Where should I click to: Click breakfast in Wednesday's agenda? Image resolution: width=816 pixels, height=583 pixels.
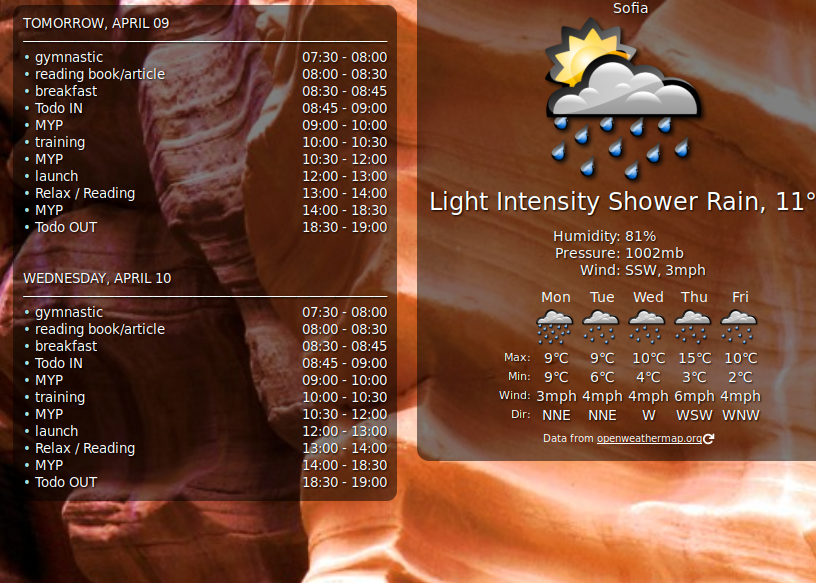(x=66, y=346)
